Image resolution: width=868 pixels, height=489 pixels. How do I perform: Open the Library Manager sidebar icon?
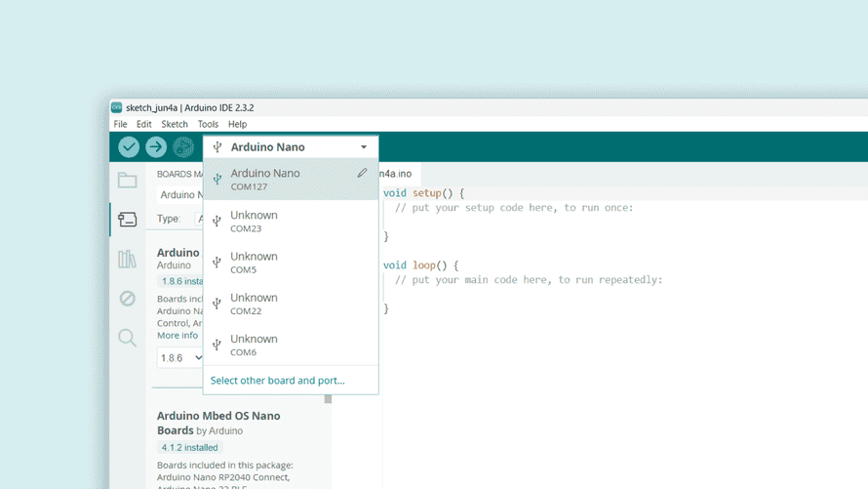click(128, 259)
